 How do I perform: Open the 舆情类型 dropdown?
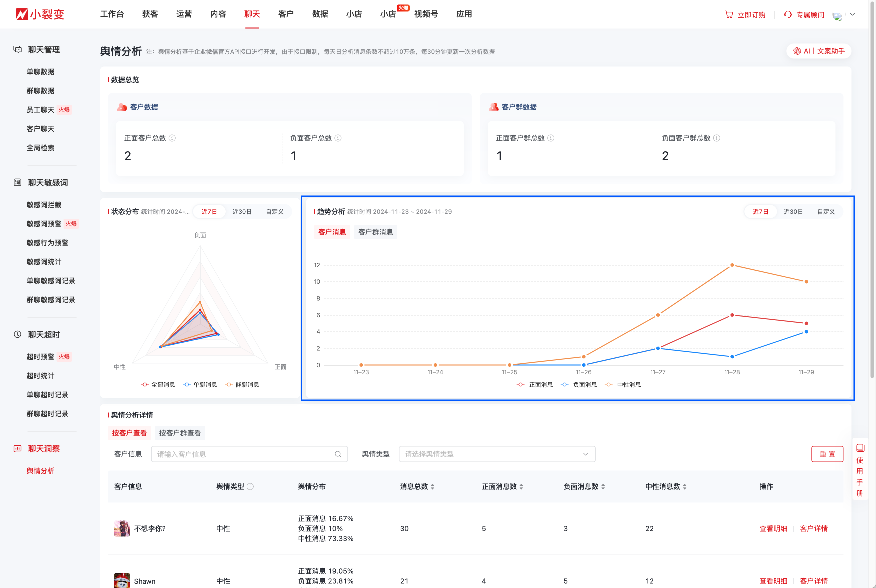click(x=497, y=454)
